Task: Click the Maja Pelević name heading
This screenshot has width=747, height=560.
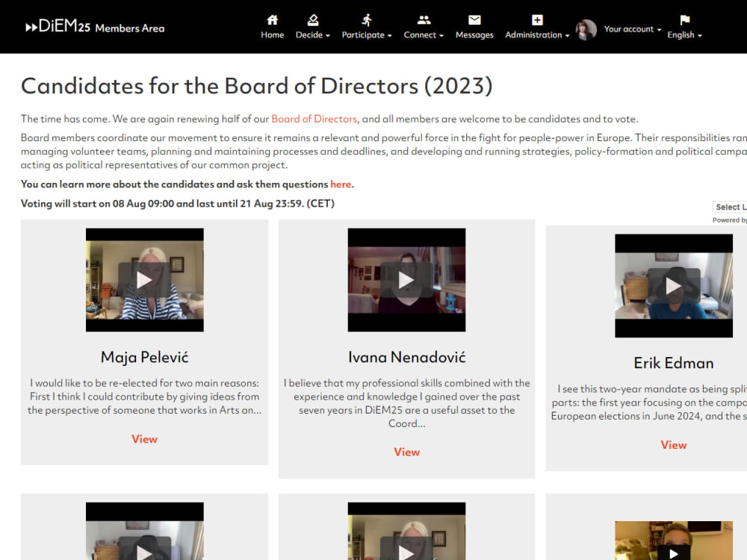Action: point(144,357)
